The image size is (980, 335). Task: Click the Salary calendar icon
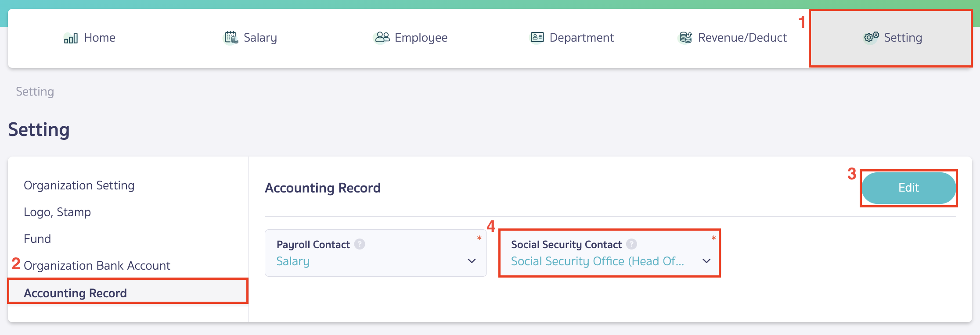coord(230,37)
